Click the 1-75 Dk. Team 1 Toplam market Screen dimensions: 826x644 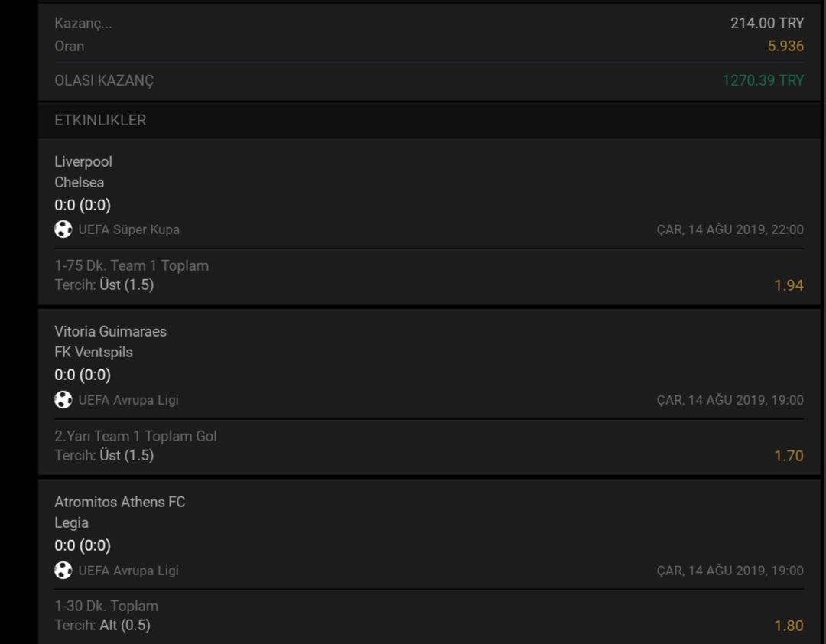point(132,265)
